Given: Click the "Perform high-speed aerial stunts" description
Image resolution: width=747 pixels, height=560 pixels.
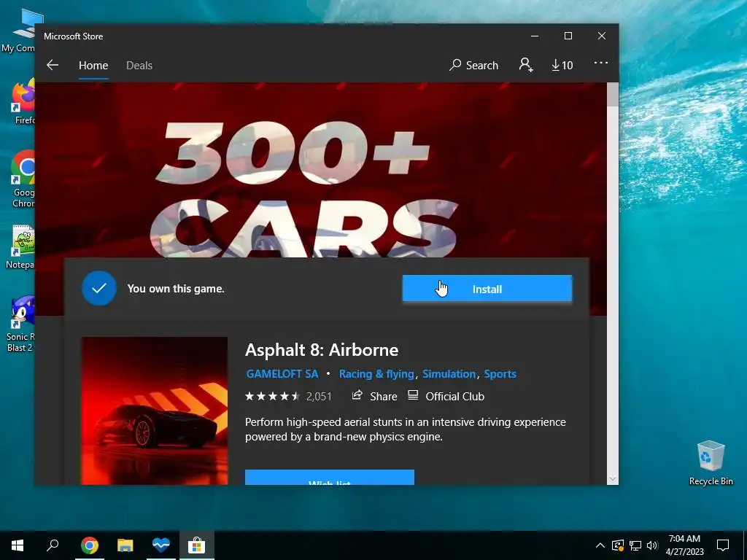Looking at the screenshot, I should point(406,429).
